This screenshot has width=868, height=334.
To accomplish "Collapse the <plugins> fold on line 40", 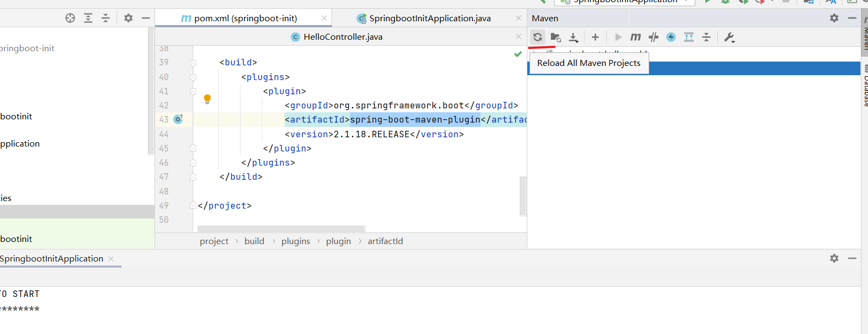I will tap(193, 77).
